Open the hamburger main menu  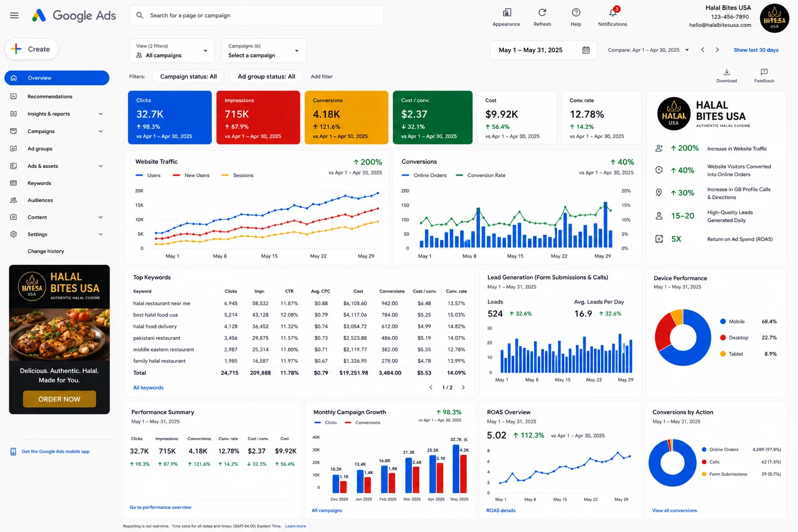[15, 16]
